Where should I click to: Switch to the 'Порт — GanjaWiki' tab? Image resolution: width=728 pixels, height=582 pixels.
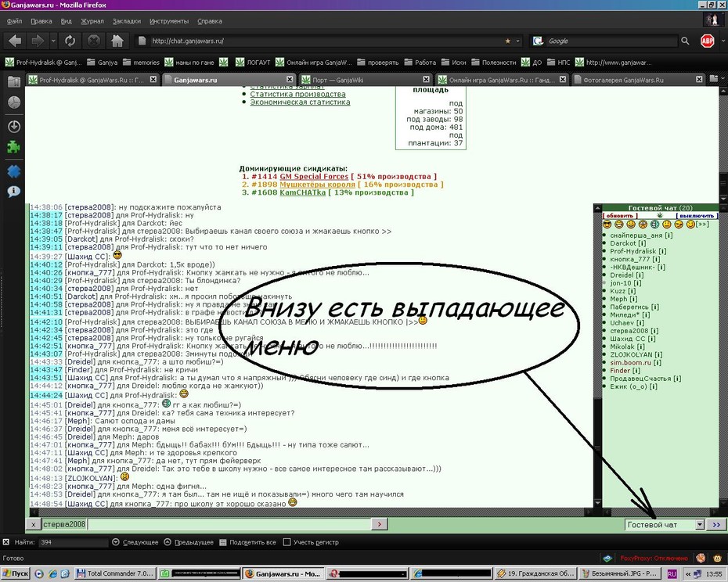coord(365,80)
